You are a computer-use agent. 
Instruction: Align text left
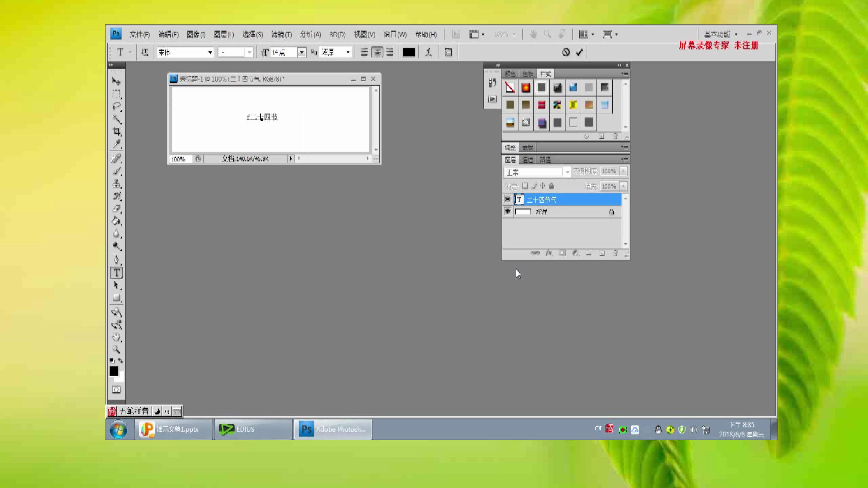(x=364, y=52)
